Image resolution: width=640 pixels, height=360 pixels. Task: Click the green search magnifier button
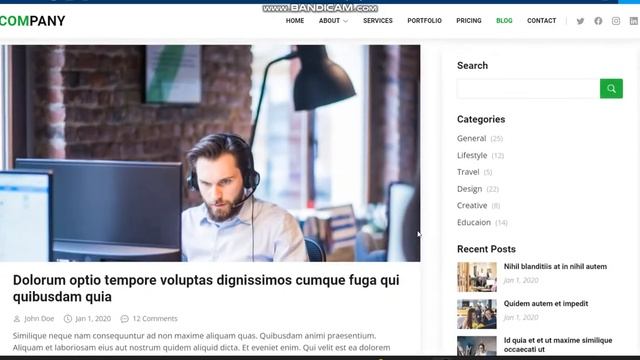coord(611,89)
